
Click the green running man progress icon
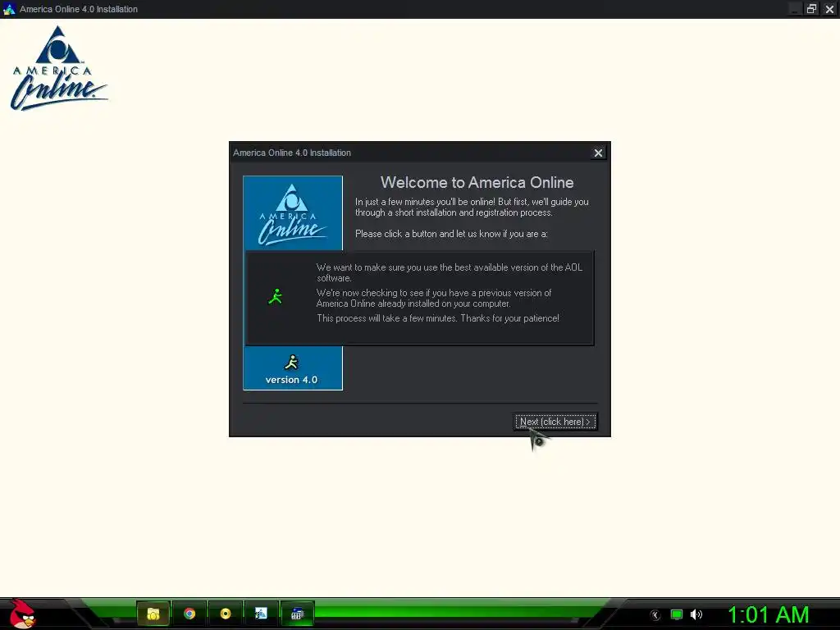tap(276, 297)
